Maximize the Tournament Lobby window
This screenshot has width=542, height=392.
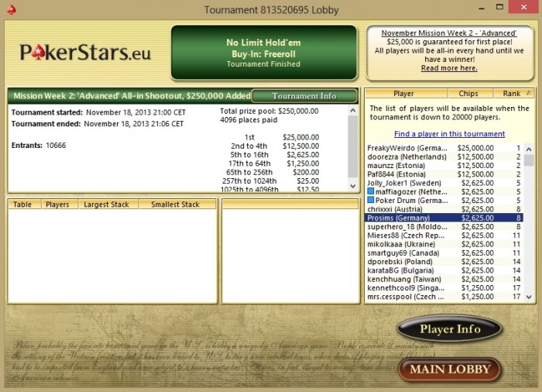(x=499, y=7)
